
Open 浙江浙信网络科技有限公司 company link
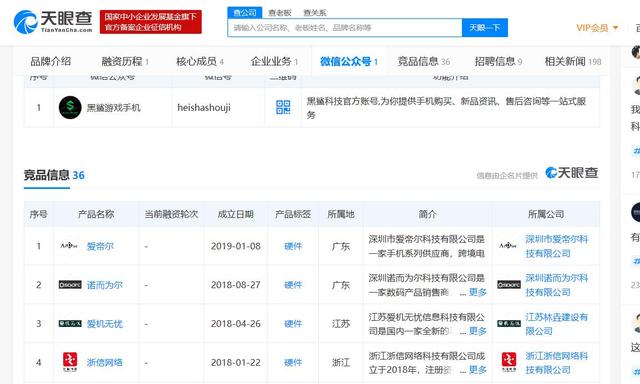(x=556, y=362)
